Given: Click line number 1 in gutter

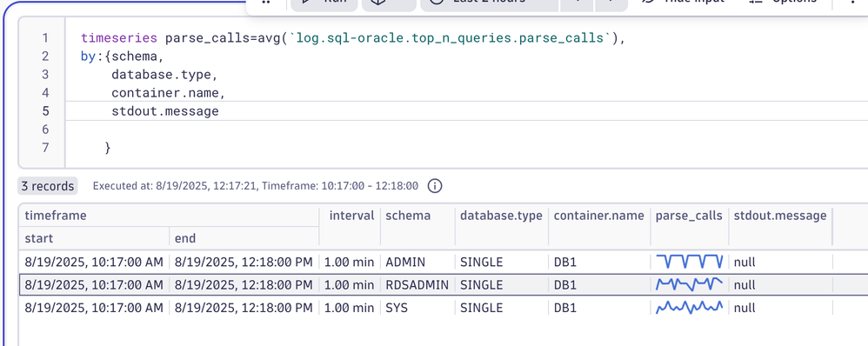Looking at the screenshot, I should pyautogui.click(x=45, y=38).
